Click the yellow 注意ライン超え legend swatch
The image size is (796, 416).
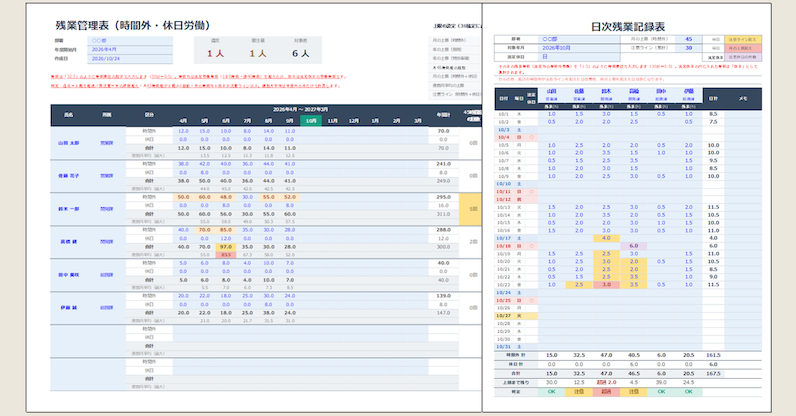tap(743, 39)
